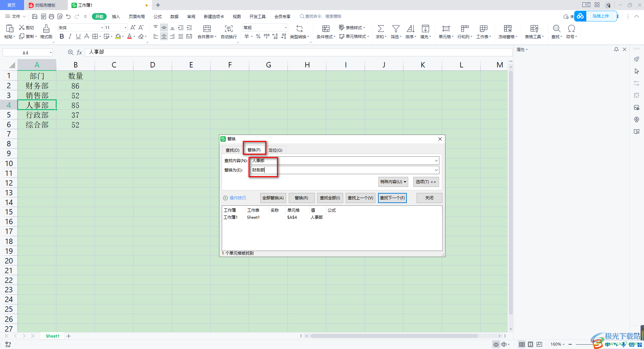Open the 公式 ribbon tab
The width and height of the screenshot is (644, 349).
click(158, 16)
